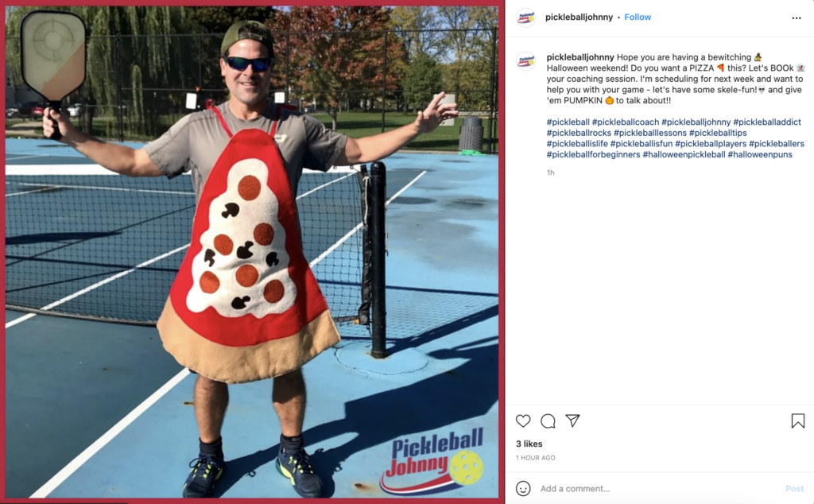The height and width of the screenshot is (504, 814).
Task: Open comments via the speech bubble icon
Action: point(548,421)
